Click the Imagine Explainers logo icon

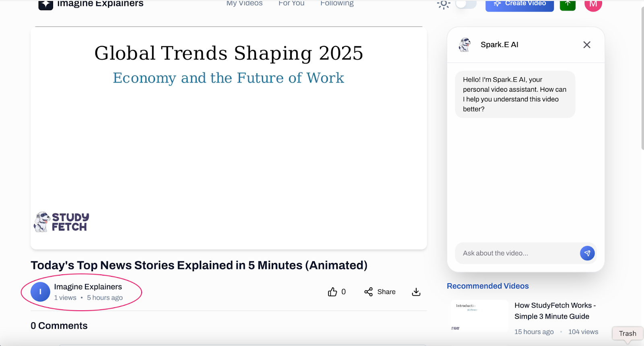45,4
